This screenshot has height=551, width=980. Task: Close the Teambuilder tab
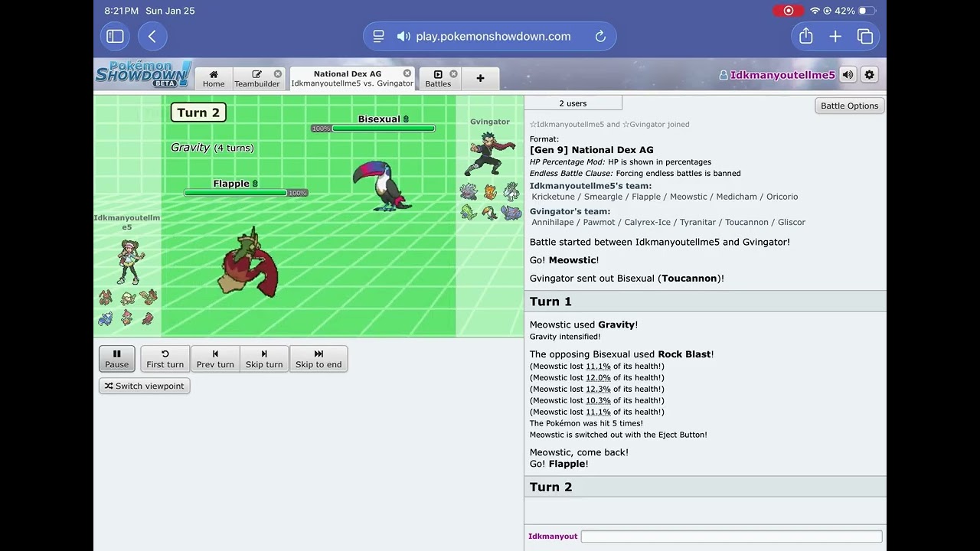coord(278,74)
